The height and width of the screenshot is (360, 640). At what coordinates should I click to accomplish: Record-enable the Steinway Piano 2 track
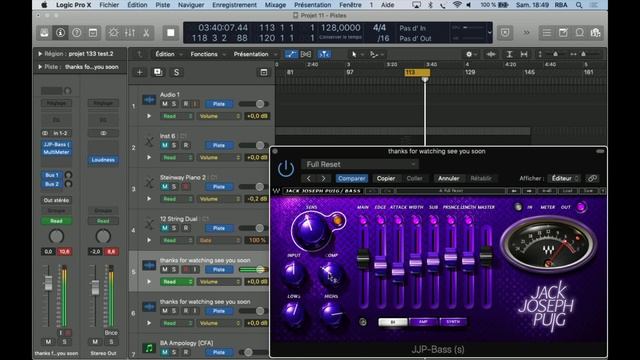(x=186, y=187)
